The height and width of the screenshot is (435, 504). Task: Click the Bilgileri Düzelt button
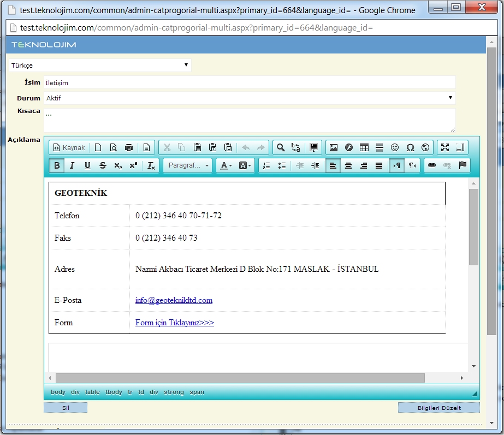[439, 408]
